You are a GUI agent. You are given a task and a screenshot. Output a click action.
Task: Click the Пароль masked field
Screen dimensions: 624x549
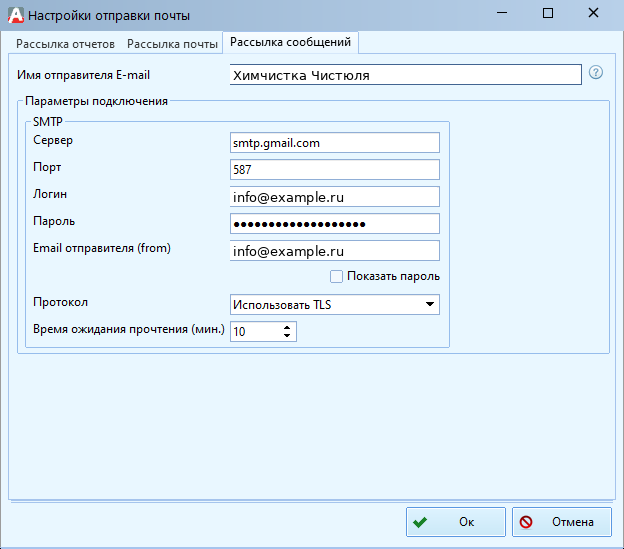(335, 224)
